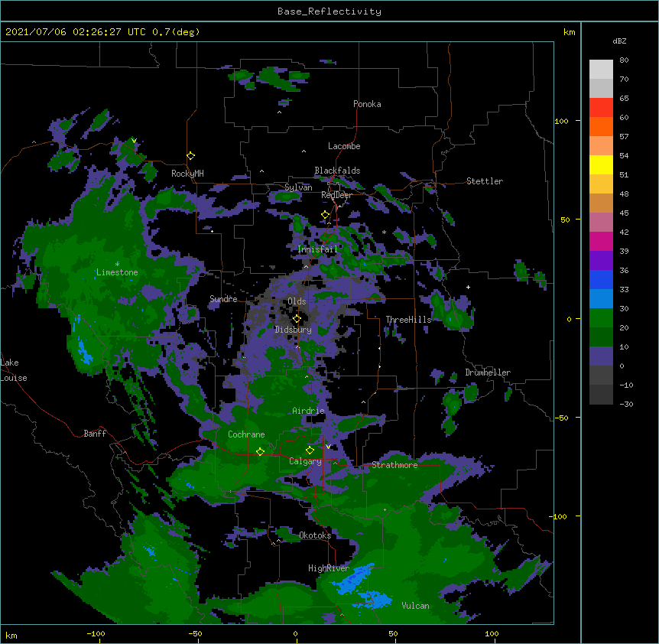Click the white caret marker left of Ponoka
Image resolution: width=659 pixels, height=644 pixels.
coord(279,112)
